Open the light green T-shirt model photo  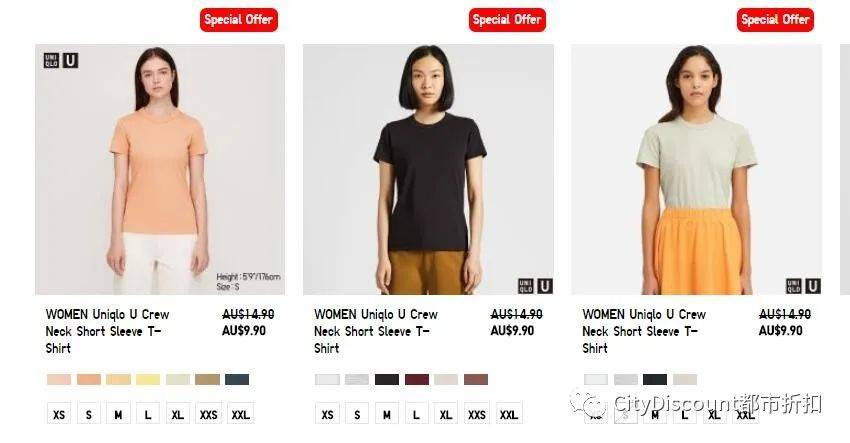click(x=697, y=169)
